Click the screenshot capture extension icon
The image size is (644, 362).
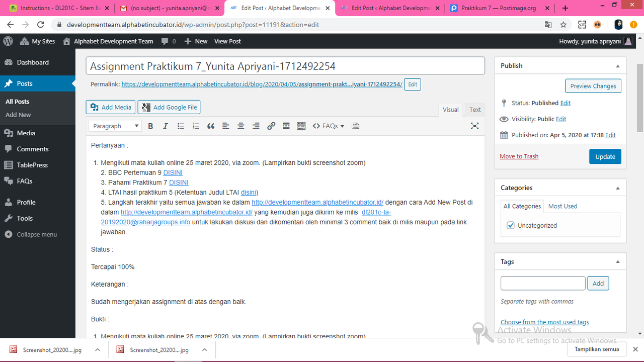click(582, 25)
